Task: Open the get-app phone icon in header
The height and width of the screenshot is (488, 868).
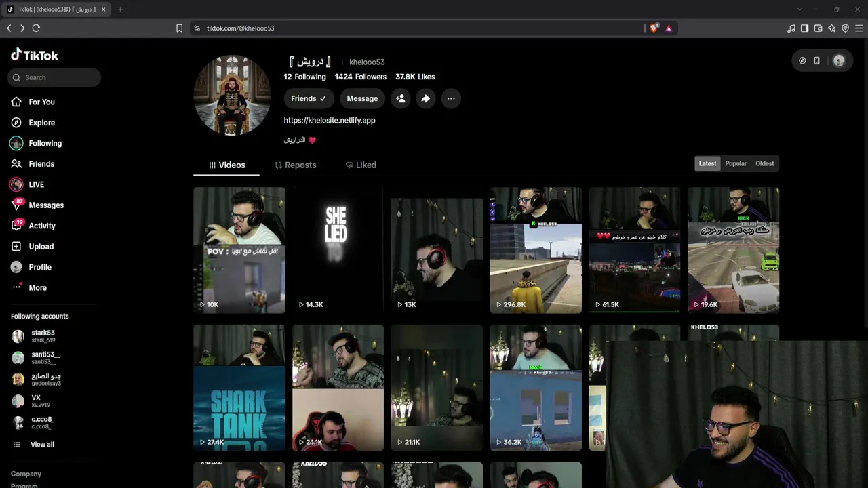Action: point(817,60)
